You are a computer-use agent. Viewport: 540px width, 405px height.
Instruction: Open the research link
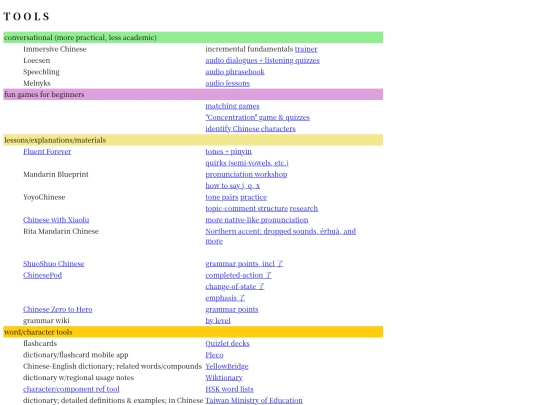[304, 208]
